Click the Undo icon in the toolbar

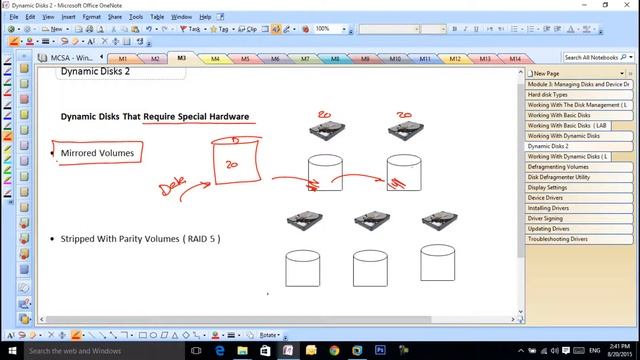coord(149,29)
